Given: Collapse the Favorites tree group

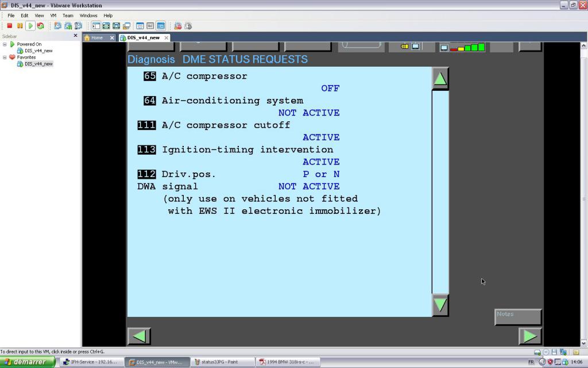Looking at the screenshot, I should click(x=5, y=57).
